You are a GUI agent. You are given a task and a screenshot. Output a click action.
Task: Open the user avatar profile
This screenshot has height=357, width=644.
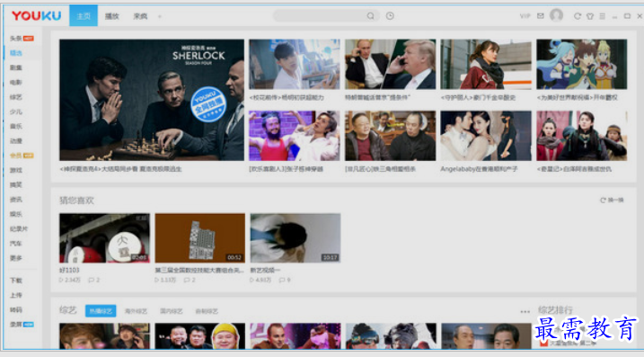(x=556, y=15)
